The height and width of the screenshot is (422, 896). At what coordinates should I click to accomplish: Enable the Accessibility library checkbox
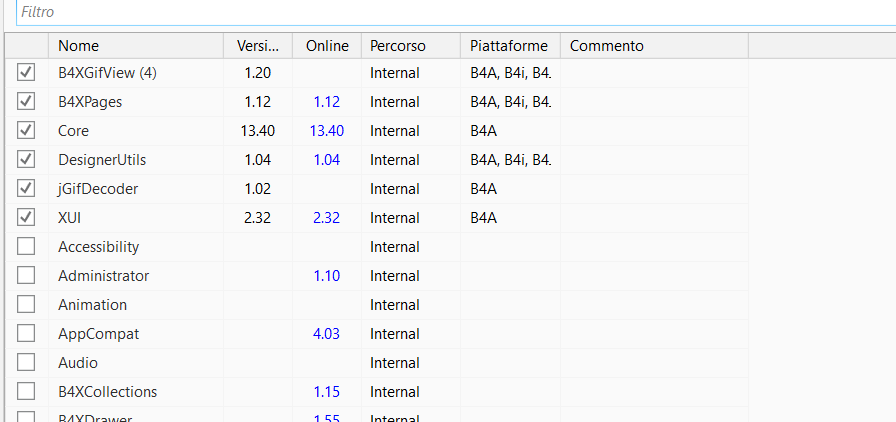click(26, 246)
